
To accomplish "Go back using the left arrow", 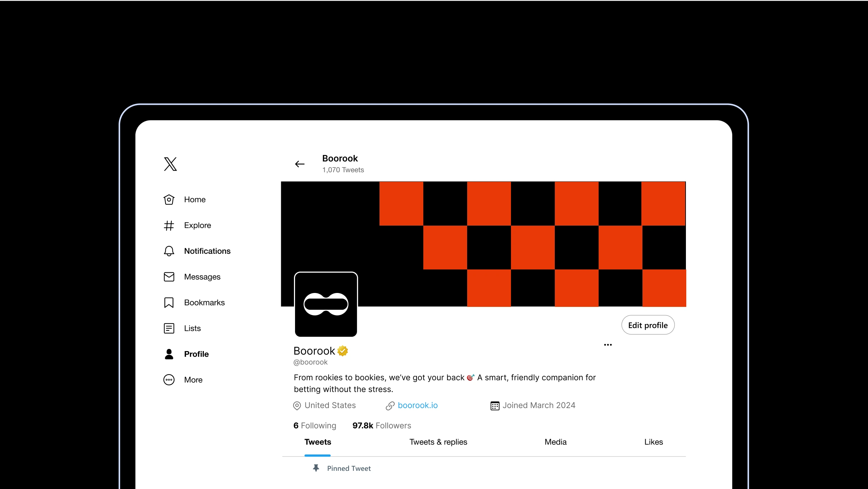I will [x=300, y=164].
